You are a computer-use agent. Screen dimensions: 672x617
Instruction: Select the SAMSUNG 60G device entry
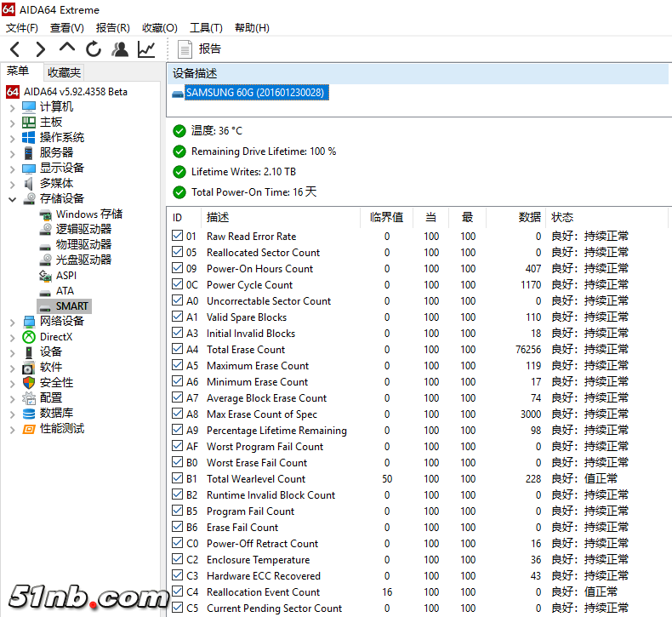pyautogui.click(x=254, y=92)
